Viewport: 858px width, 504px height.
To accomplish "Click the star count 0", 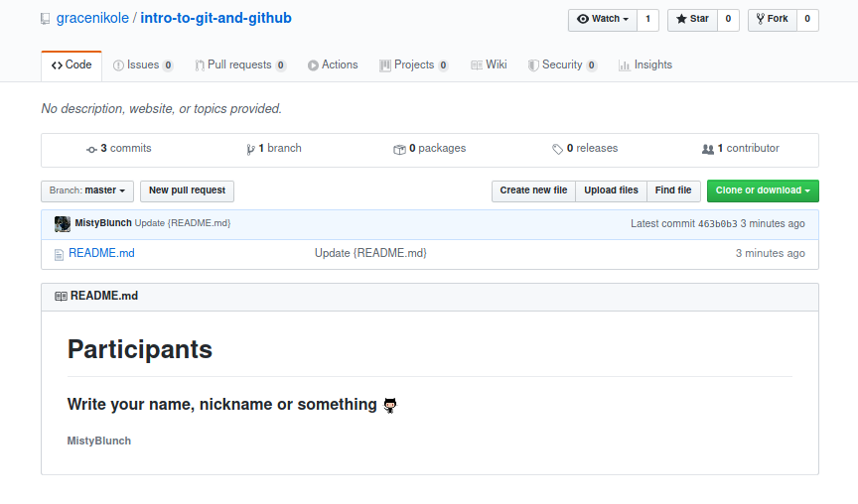I will tap(728, 19).
